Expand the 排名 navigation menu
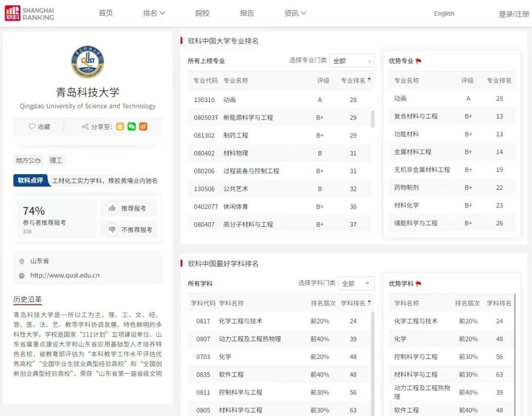532x416 pixels. (x=154, y=14)
